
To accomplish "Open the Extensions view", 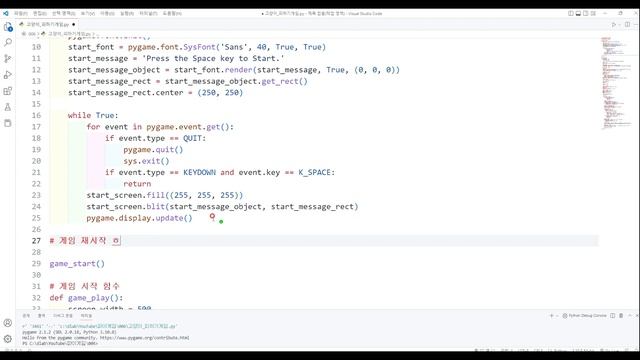I will click(x=8, y=91).
